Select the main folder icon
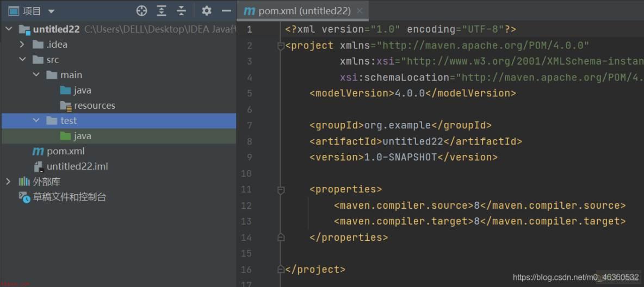This screenshot has width=644, height=287. click(x=52, y=74)
